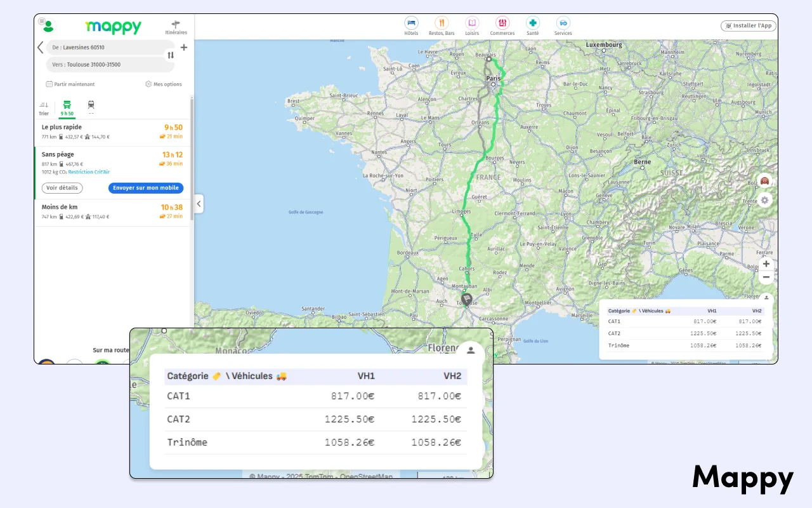Open the user account avatar
Viewport: 812px width, 508px height.
(x=49, y=27)
